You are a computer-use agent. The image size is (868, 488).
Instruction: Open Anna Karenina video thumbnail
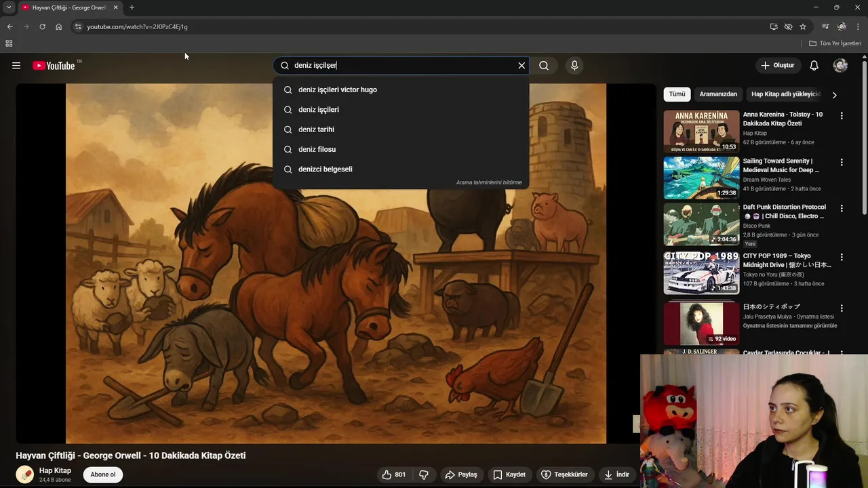tap(701, 131)
